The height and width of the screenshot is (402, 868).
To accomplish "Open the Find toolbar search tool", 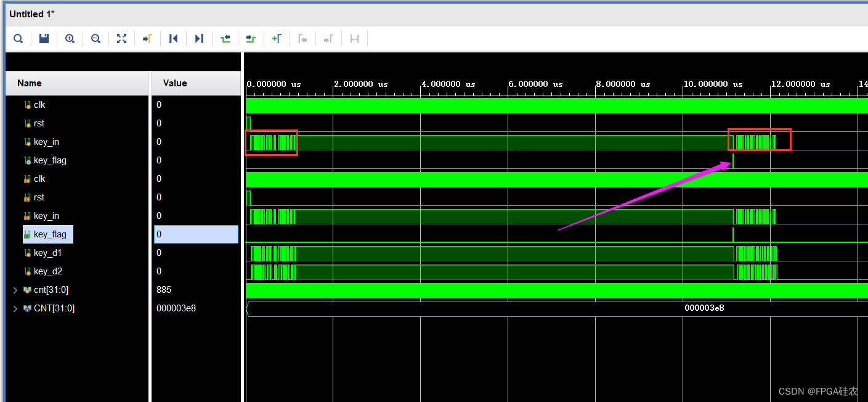I will (18, 38).
